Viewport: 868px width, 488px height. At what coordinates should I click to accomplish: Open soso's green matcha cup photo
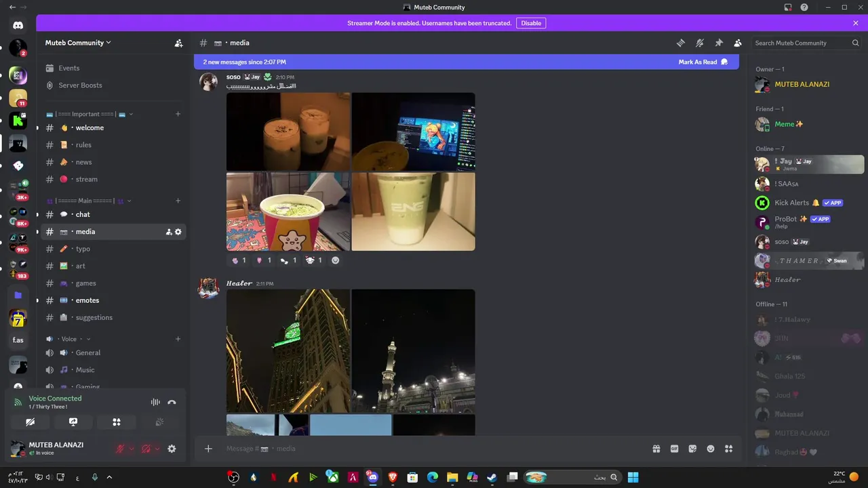414,211
